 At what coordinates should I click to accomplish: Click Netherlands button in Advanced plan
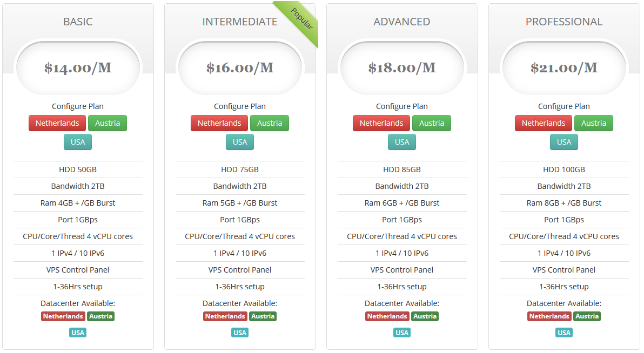point(381,123)
